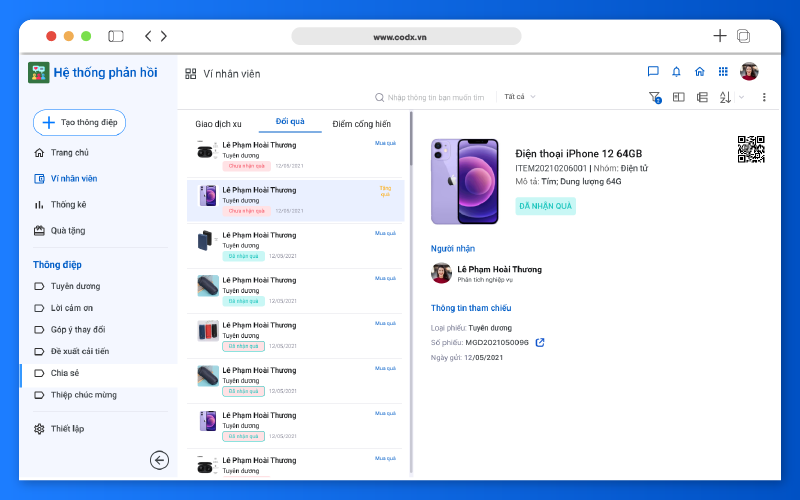Open 'Góp ý thay đổi' category
The image size is (800, 500).
click(x=78, y=330)
